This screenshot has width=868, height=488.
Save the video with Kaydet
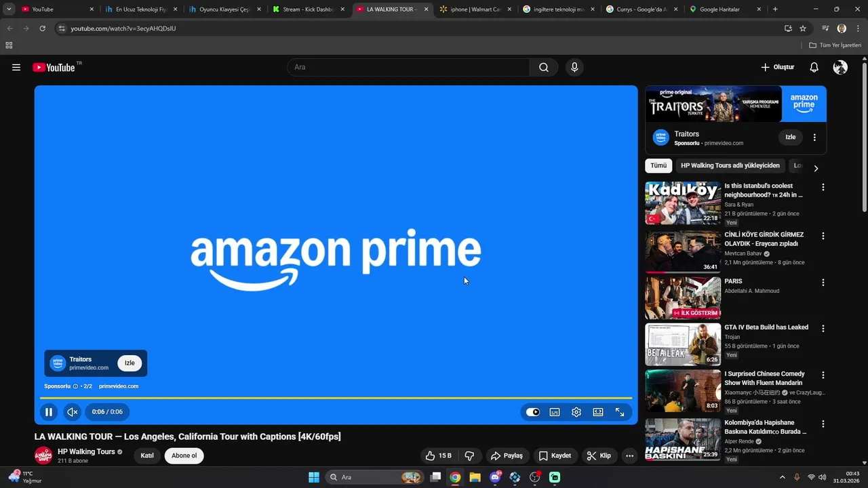tap(555, 455)
